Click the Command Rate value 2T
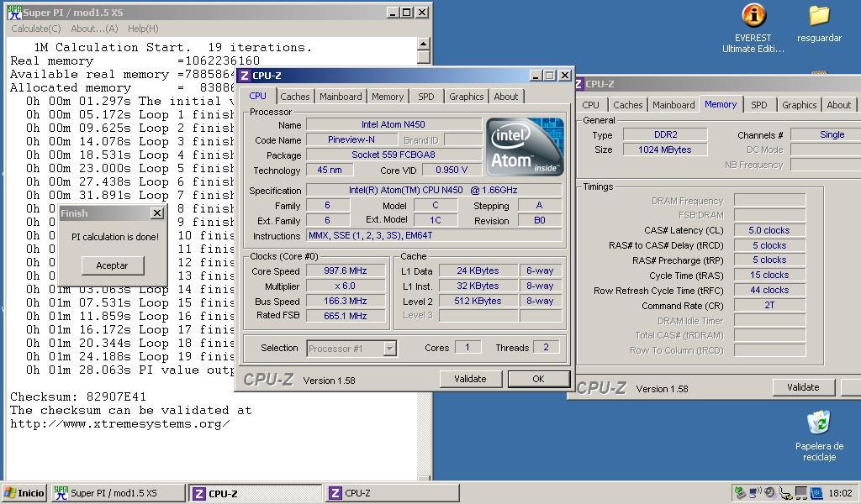861x504 pixels. tap(769, 306)
